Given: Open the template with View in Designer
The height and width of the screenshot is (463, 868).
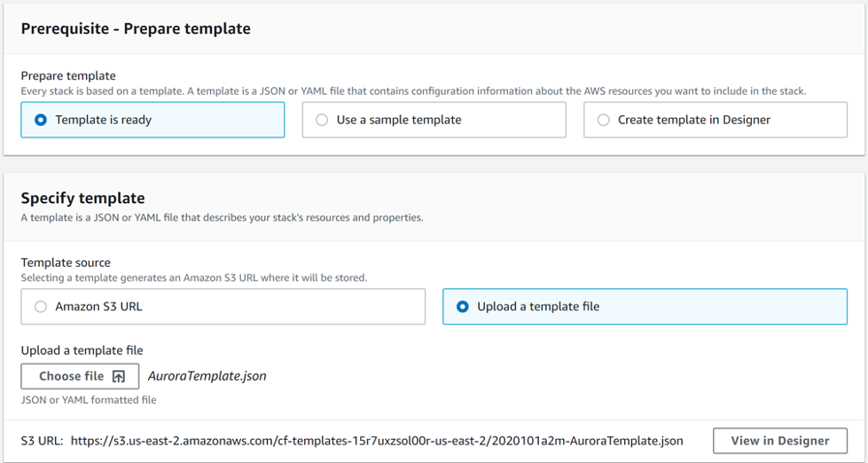Looking at the screenshot, I should pos(780,441).
